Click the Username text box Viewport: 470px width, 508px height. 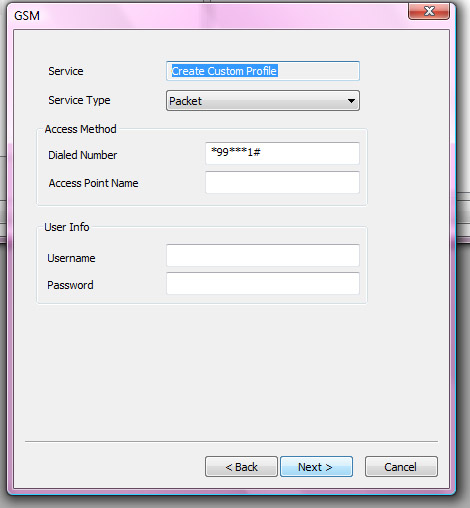pos(263,255)
